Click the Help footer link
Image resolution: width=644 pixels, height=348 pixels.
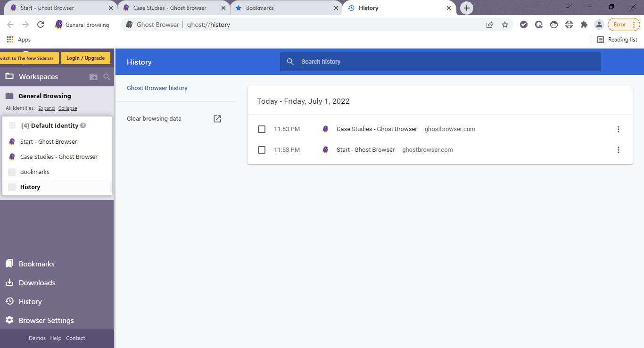[56, 338]
